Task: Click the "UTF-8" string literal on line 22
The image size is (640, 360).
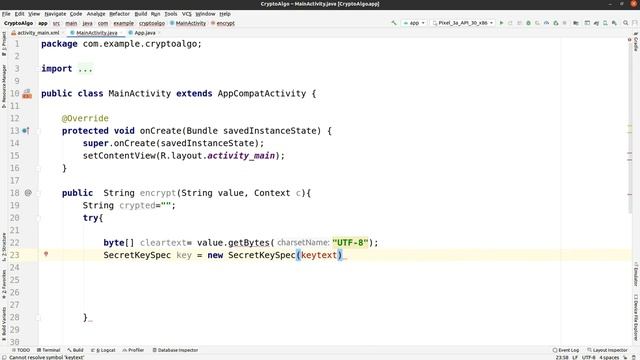Action: click(350, 242)
